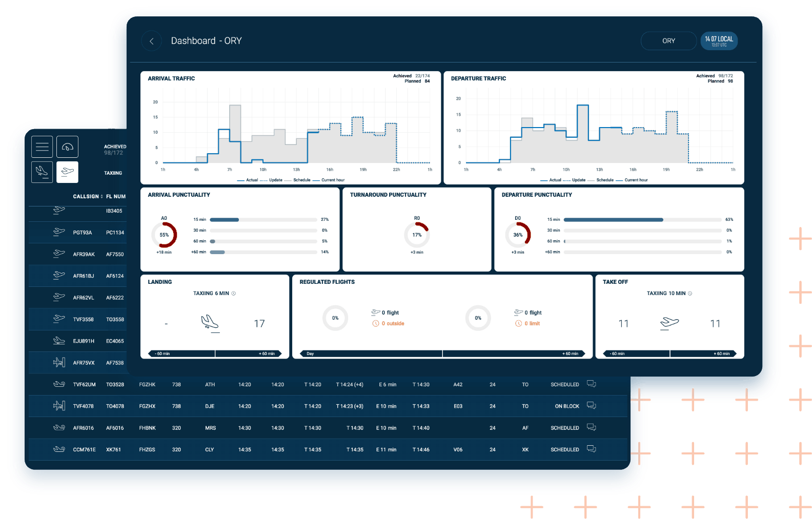Click the 14 07 LOCAL time button
The image size is (812, 519).
point(719,41)
